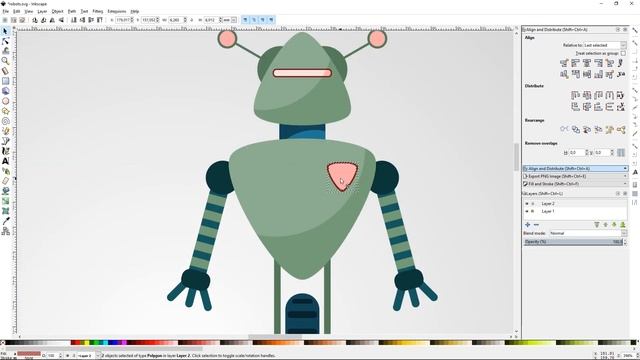Unclump objects in Rearrange section
This screenshot has width=640, height=360.
[621, 129]
